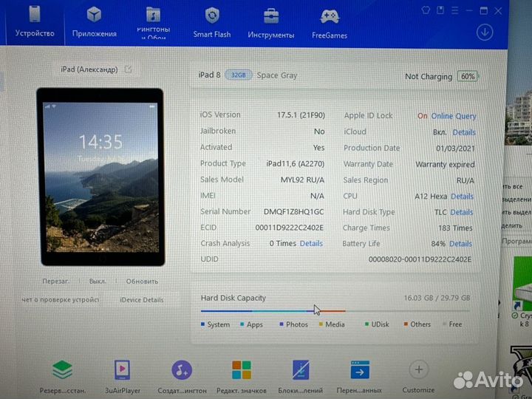Click the iPad (Александр) device name

[x=89, y=69]
